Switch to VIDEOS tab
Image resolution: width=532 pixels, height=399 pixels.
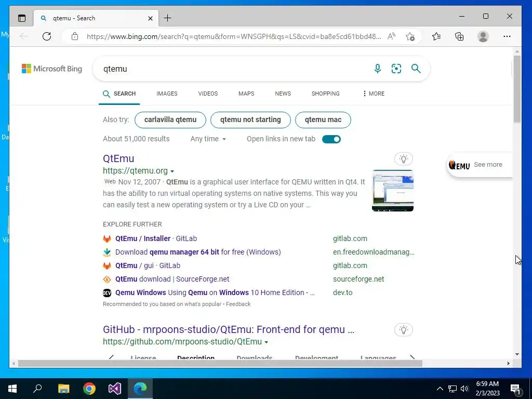pyautogui.click(x=208, y=94)
